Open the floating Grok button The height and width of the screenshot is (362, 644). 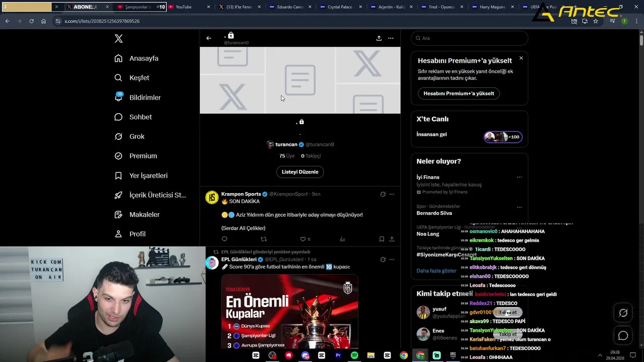click(623, 313)
